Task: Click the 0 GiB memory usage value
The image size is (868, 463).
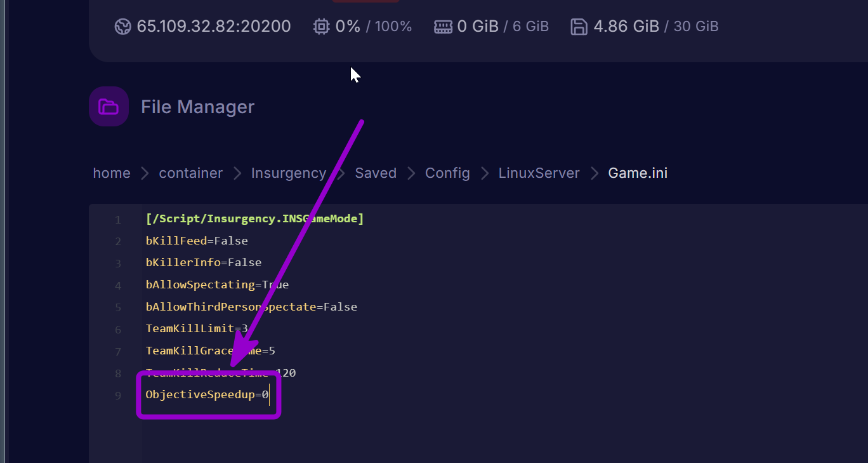Action: (478, 27)
